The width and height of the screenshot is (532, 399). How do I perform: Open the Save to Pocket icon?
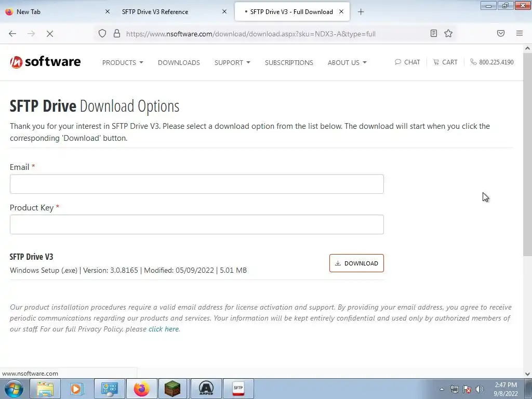501,33
